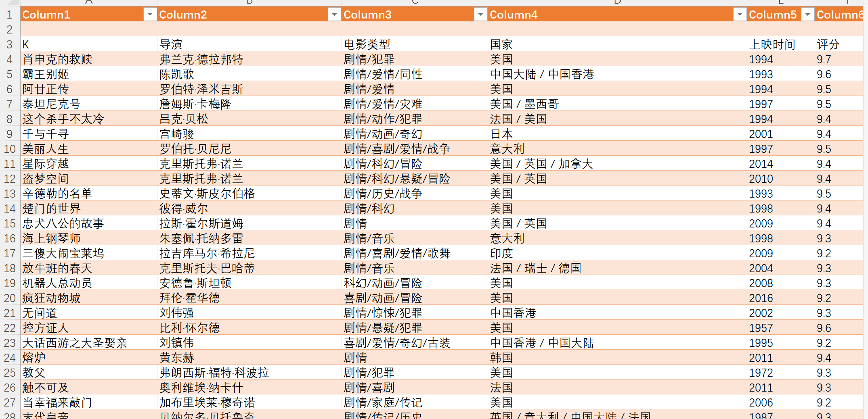Screen dimensions: 868x419
Task: Click cell containing 忠犬八公的故事
Action: (x=88, y=223)
